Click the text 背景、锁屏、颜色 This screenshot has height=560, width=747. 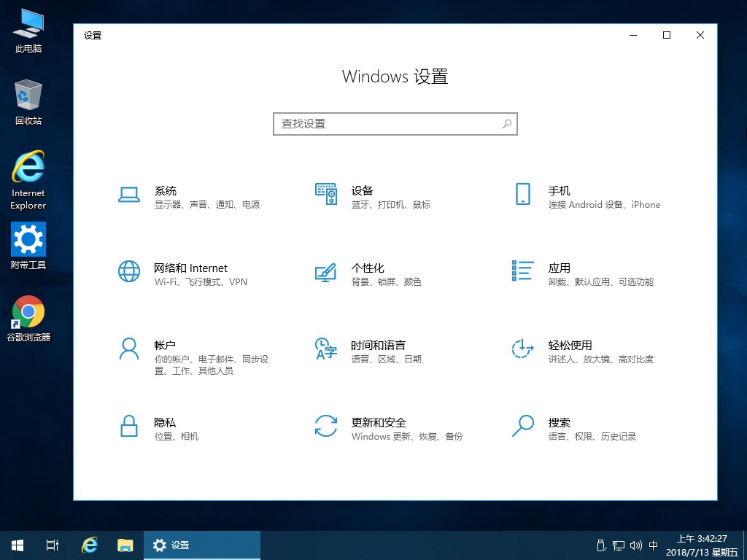click(387, 282)
